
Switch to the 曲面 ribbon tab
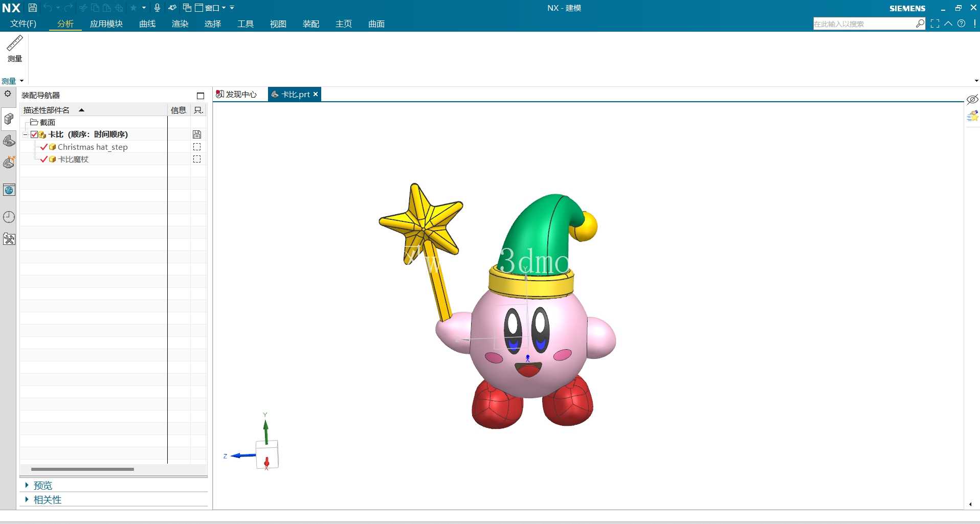coord(376,24)
